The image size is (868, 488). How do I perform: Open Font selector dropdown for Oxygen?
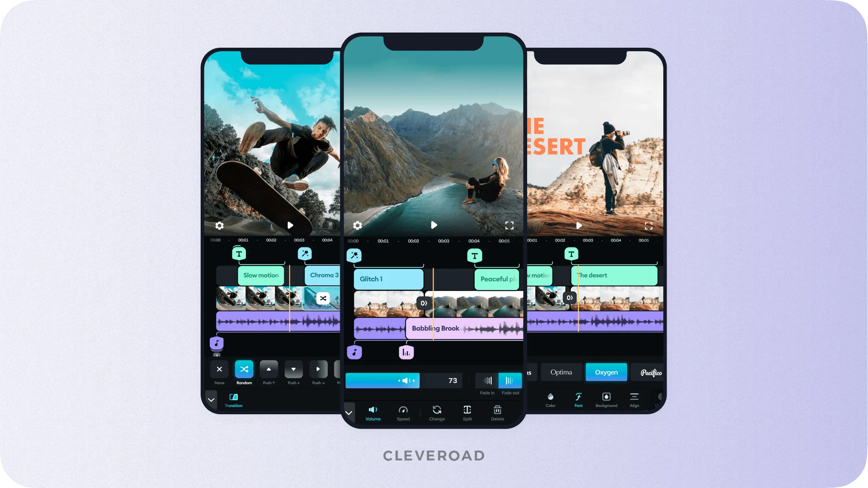click(x=606, y=372)
